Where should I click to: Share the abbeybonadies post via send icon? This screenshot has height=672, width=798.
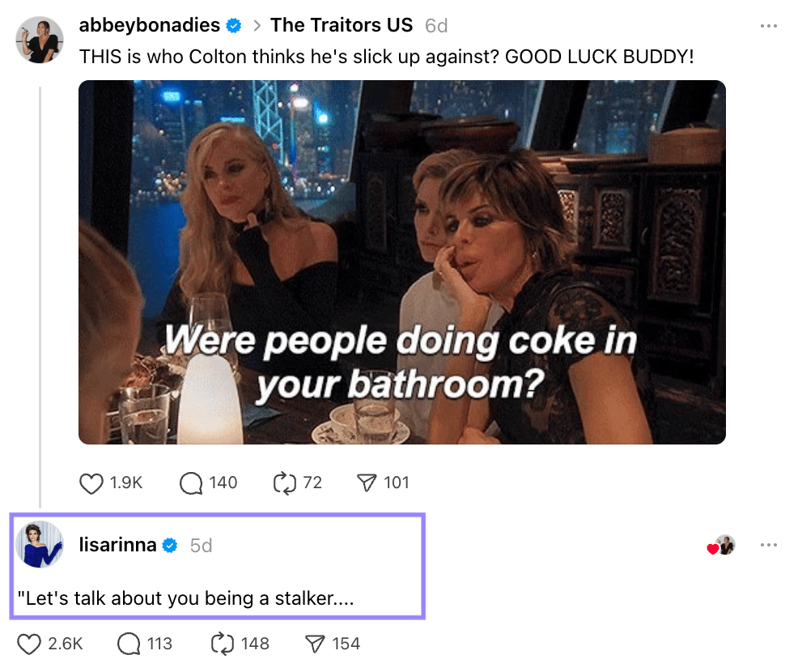tap(367, 483)
